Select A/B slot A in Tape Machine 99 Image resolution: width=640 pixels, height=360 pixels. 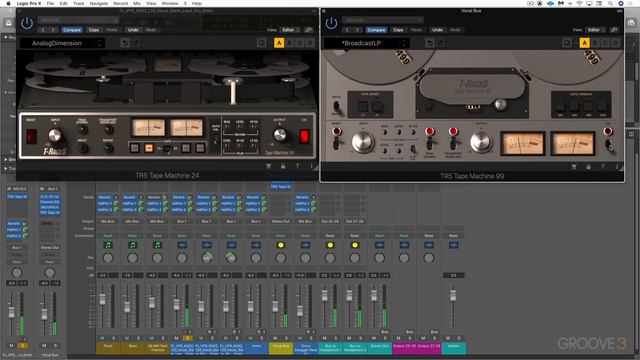(x=584, y=43)
